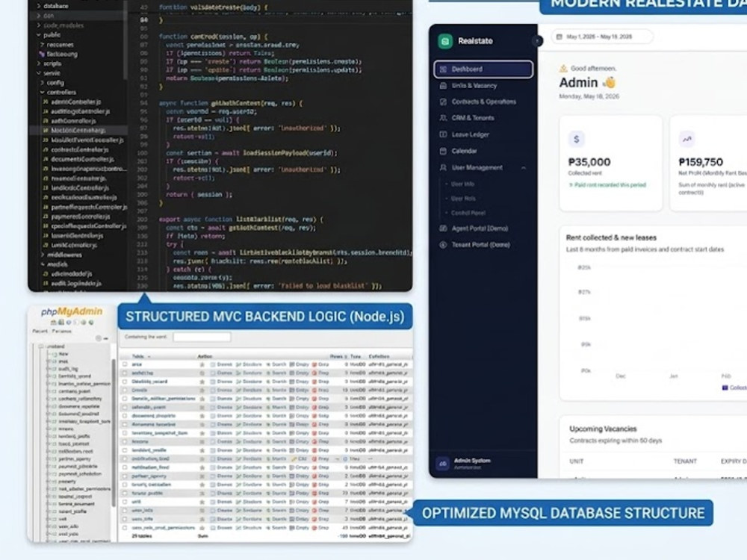
Task: Click the favorite star in the area table row
Action: tap(202, 364)
